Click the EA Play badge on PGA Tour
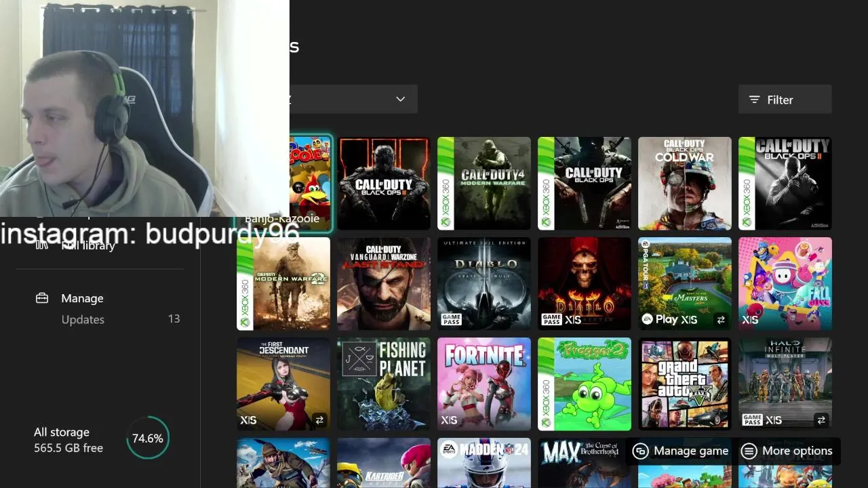This screenshot has width=868, height=488. click(x=660, y=319)
